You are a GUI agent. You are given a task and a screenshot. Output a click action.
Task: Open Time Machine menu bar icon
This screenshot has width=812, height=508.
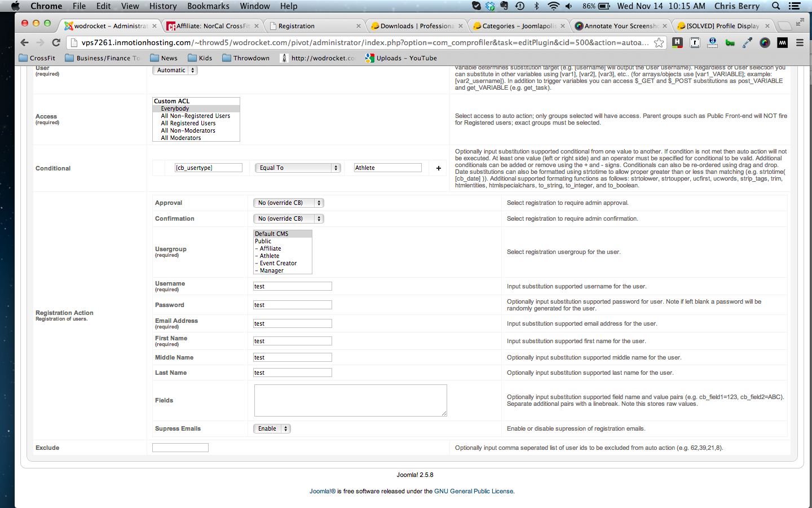pos(520,6)
